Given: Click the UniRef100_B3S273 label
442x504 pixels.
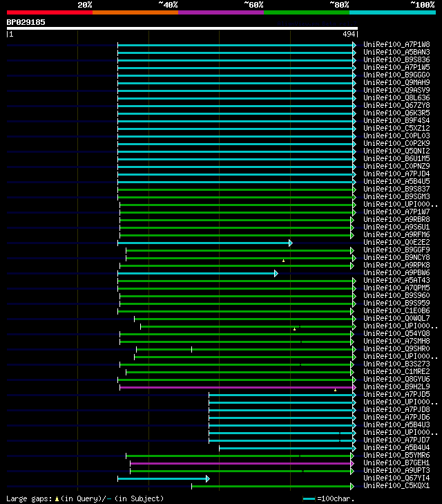Looking at the screenshot, I should tap(396, 364).
